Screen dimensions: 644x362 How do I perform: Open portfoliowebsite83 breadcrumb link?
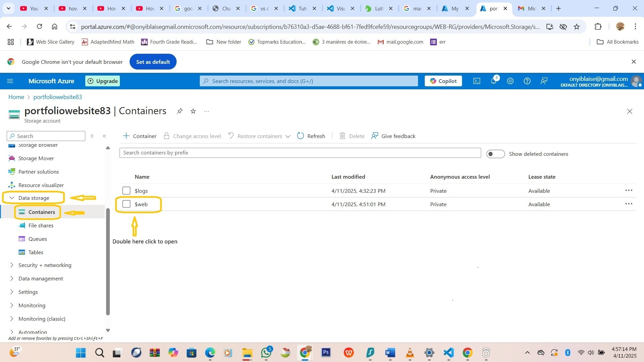click(x=57, y=97)
